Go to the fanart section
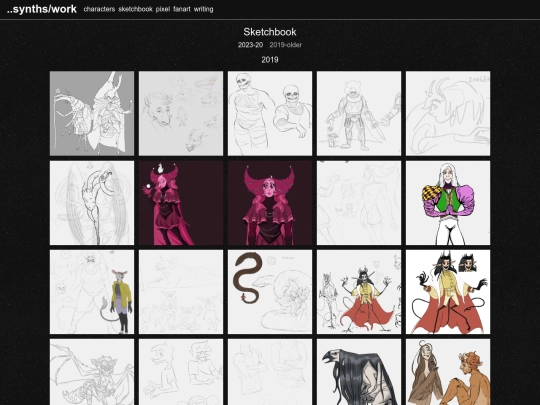Screen dimensions: 540x405 point(182,9)
